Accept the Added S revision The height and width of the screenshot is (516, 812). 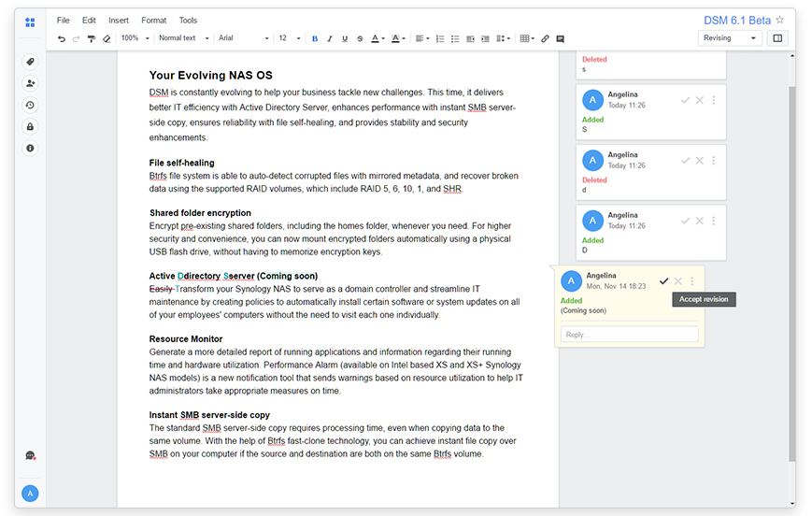pyautogui.click(x=685, y=100)
